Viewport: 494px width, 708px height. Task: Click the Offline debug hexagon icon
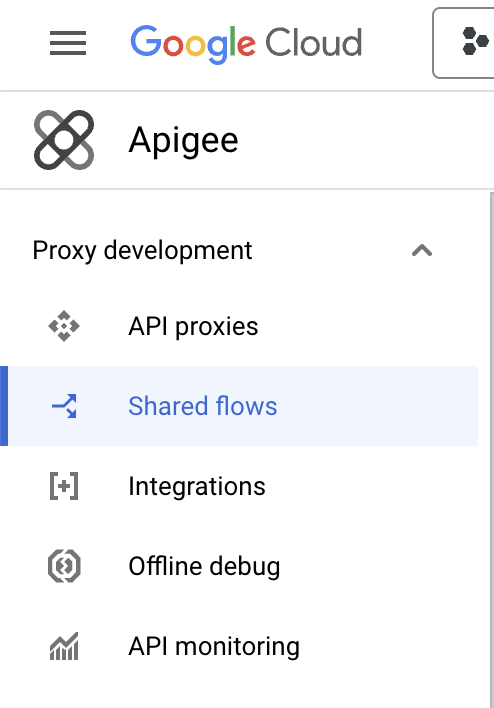[x=64, y=566]
